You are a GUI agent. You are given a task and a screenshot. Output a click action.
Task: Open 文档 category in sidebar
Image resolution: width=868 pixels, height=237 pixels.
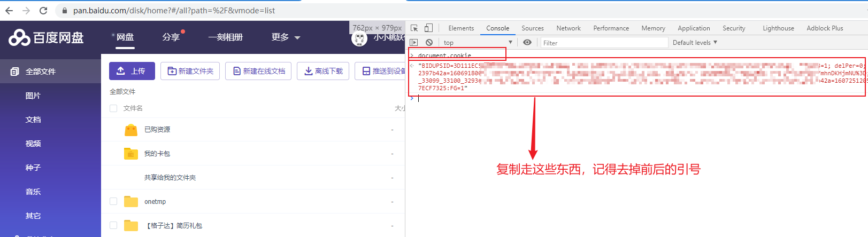[x=33, y=120]
